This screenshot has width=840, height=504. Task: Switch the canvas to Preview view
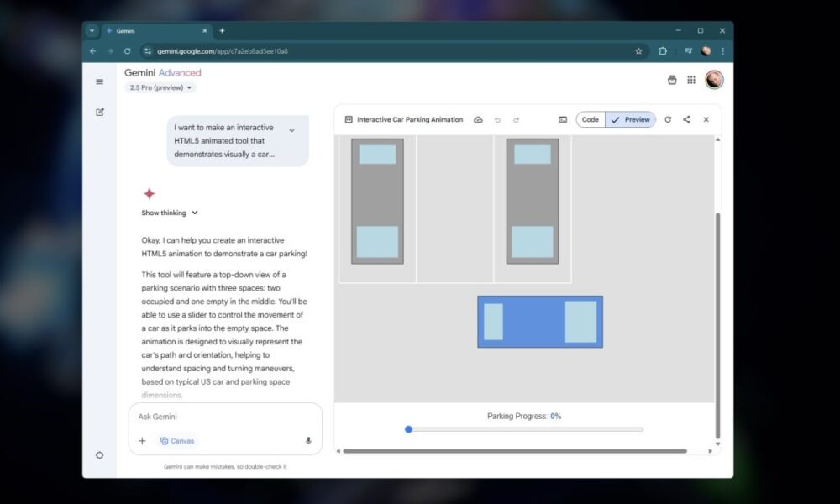coord(631,119)
